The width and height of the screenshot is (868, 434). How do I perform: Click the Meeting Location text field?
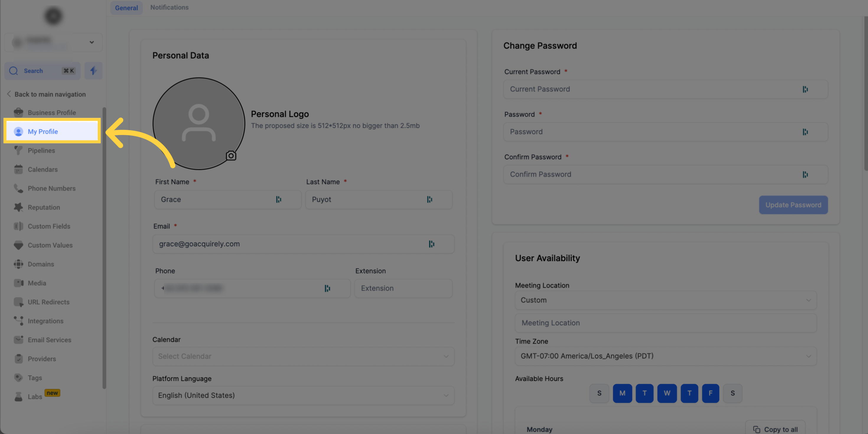click(x=666, y=323)
